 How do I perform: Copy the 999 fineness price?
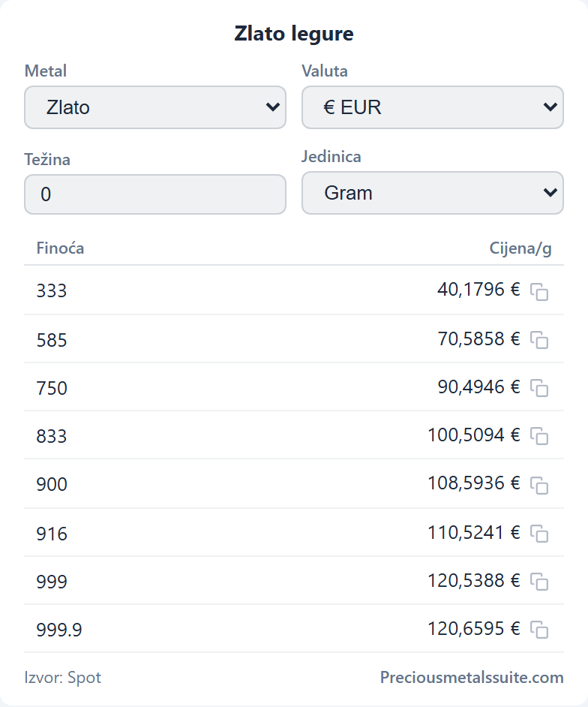tap(539, 581)
